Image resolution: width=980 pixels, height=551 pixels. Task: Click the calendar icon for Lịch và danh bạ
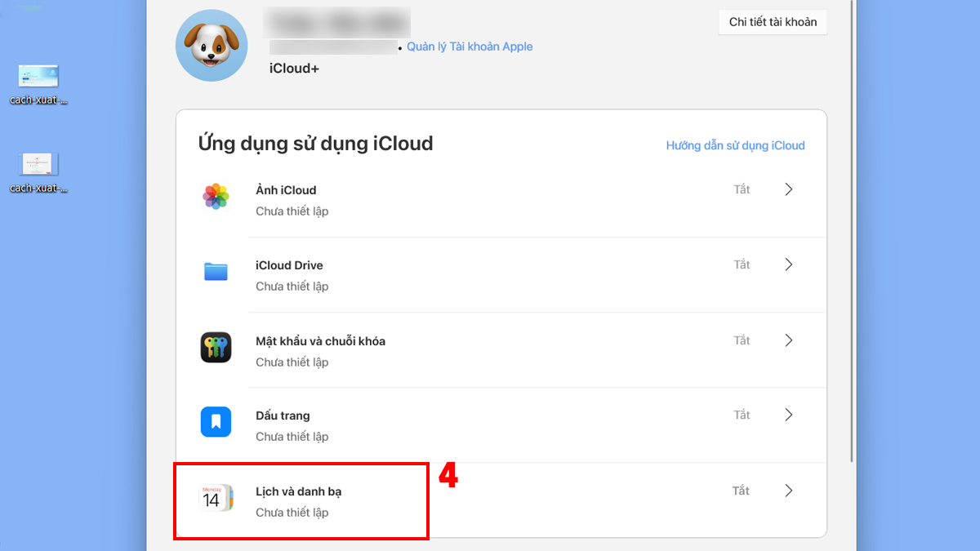click(216, 498)
